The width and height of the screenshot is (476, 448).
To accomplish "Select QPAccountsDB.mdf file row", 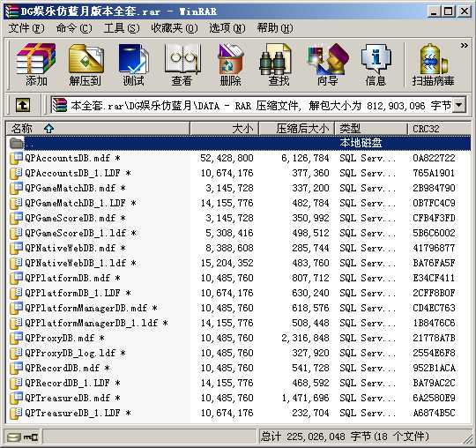I will click(238, 158).
